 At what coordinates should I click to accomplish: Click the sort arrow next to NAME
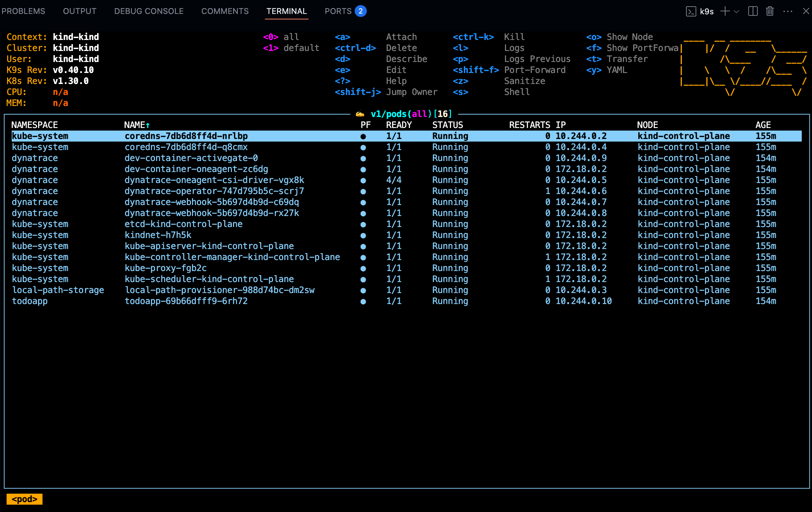tap(148, 125)
